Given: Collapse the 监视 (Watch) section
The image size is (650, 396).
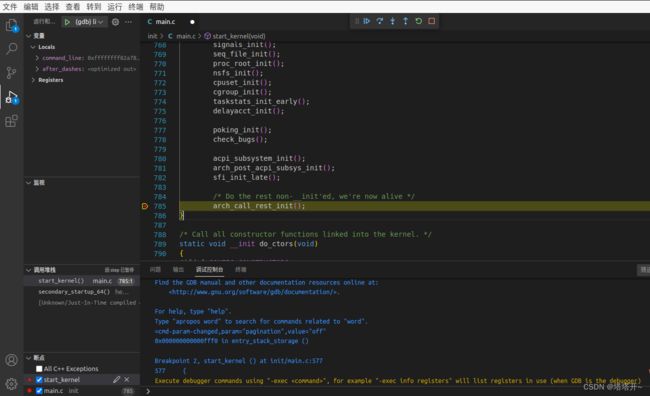Looking at the screenshot, I should click(x=29, y=183).
